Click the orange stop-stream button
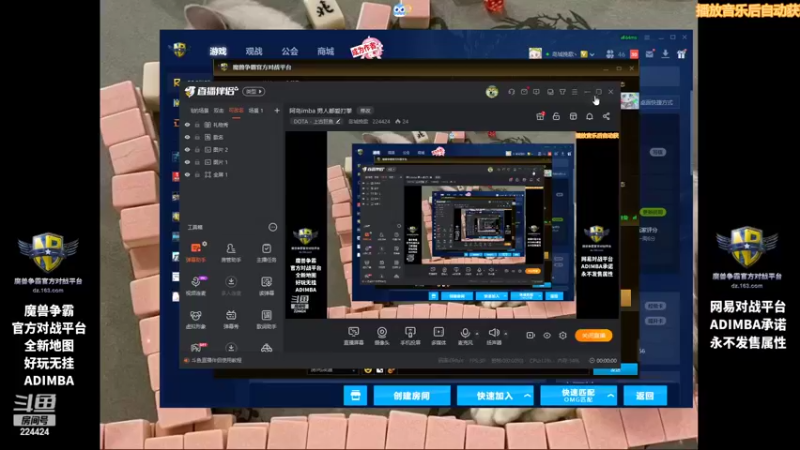This screenshot has width=800, height=450. pos(593,335)
